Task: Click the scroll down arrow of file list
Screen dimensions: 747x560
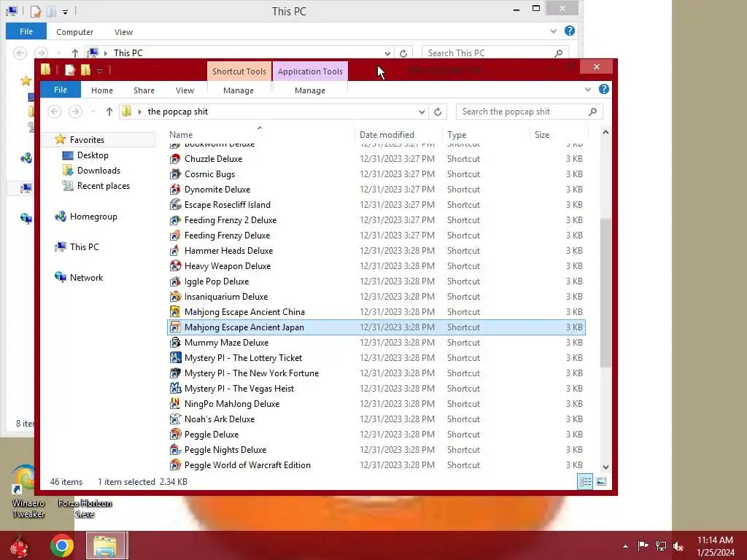Action: click(605, 467)
